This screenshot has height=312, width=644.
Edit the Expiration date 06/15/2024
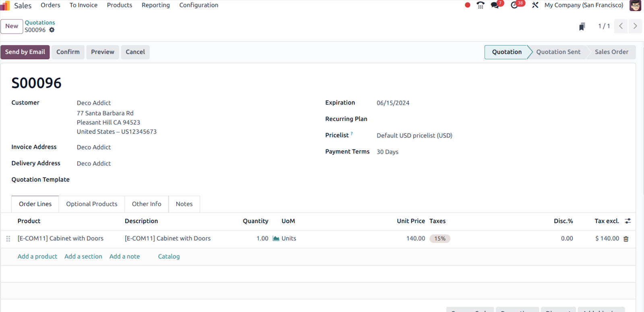(393, 103)
